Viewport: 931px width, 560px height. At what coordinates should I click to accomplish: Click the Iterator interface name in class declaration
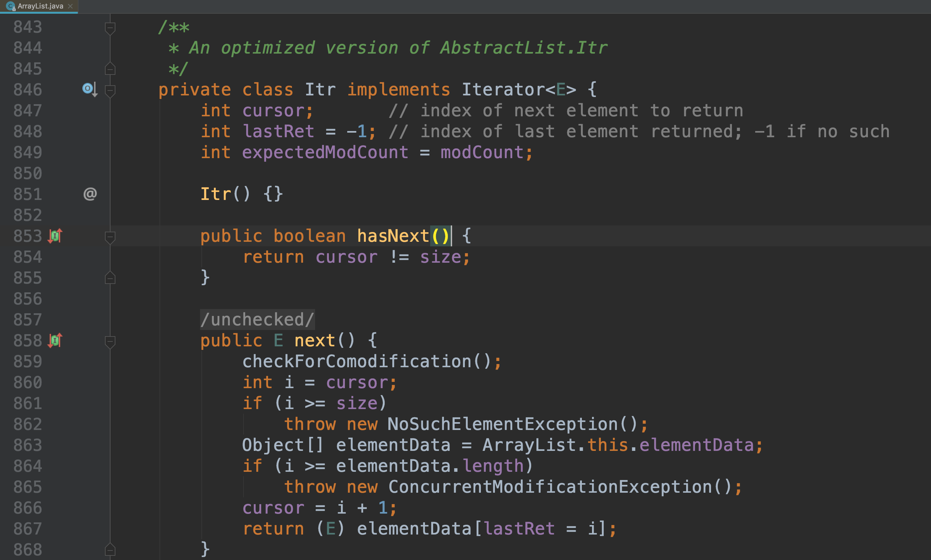tap(503, 90)
